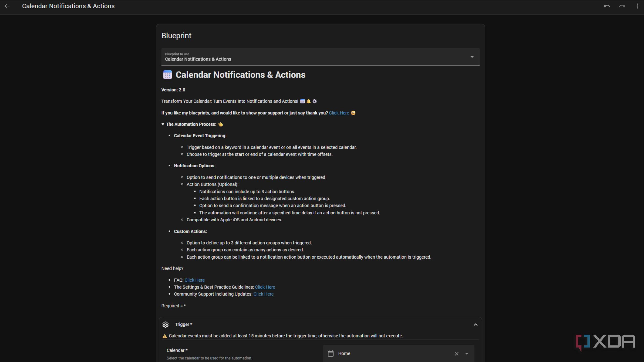Screen dimensions: 644x362
Task: Open the Home calendar dropdown arrow
Action: click(467, 354)
